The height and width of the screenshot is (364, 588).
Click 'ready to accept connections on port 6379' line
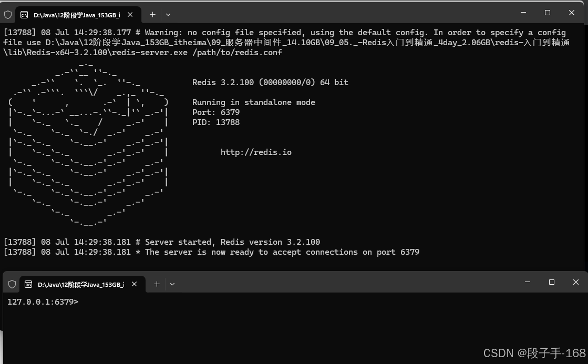pyautogui.click(x=211, y=252)
